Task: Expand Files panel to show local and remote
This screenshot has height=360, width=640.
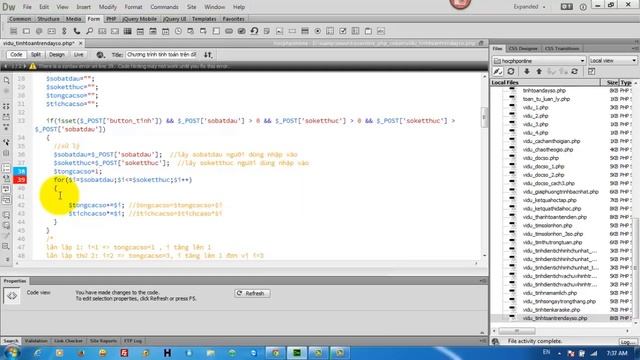Action: tap(591, 71)
